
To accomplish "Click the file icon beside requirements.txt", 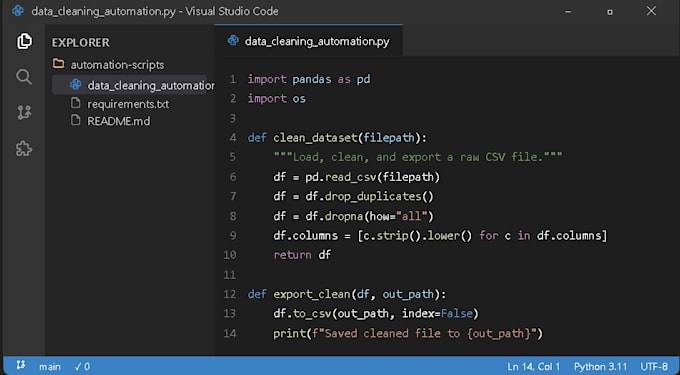I will coord(75,103).
